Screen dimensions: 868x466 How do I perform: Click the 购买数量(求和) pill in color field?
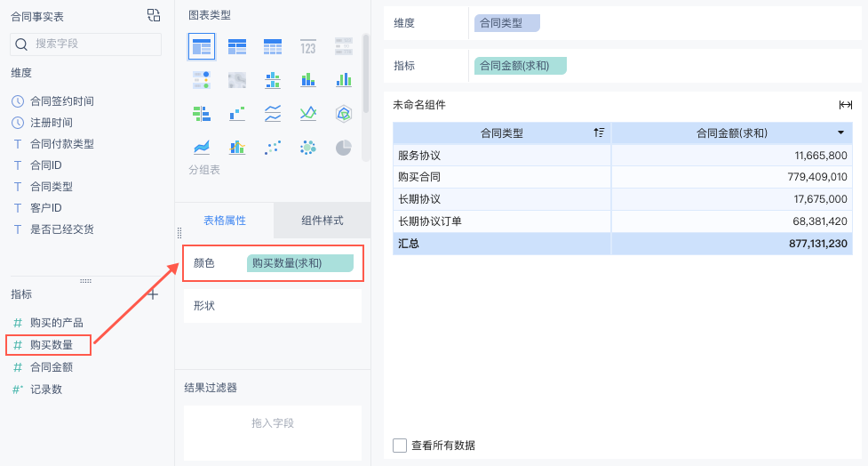299,263
